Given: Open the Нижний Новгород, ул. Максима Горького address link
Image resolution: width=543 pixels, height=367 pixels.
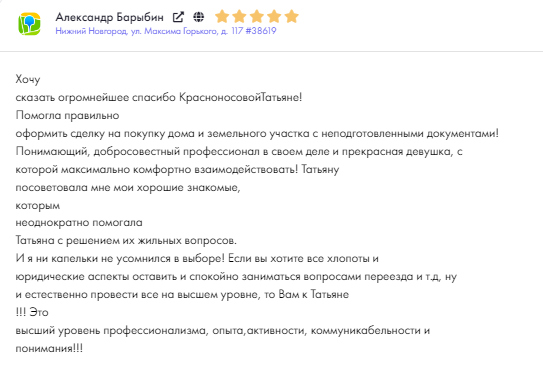Looking at the screenshot, I should tap(149, 31).
